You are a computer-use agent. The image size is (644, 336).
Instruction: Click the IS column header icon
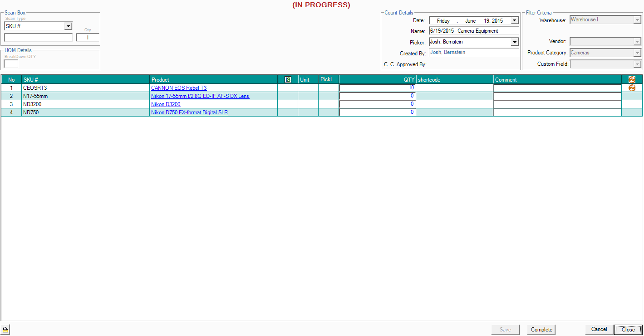click(288, 80)
